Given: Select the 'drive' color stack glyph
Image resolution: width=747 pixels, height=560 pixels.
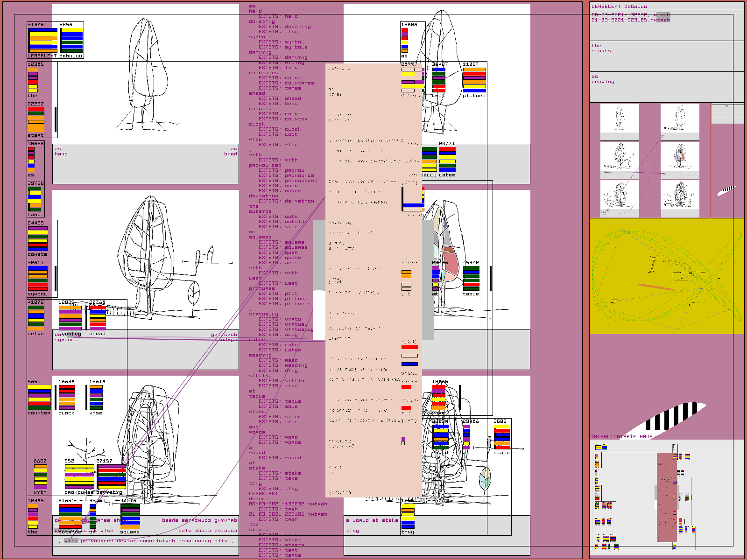Looking at the screenshot, I should pyautogui.click(x=36, y=318).
